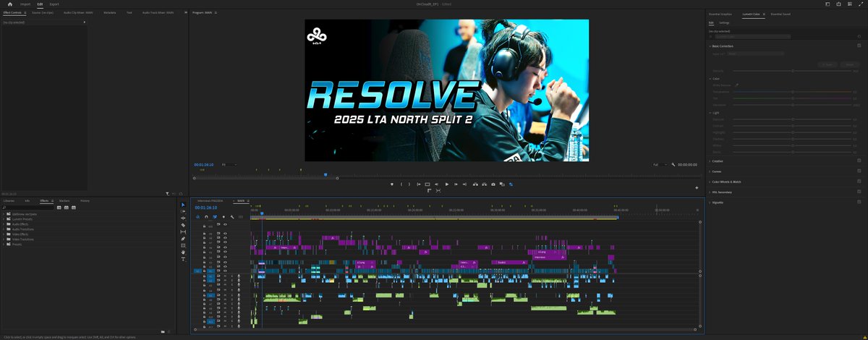Open the Markers panel tab
Screen dimensions: 868x340
(x=64, y=200)
